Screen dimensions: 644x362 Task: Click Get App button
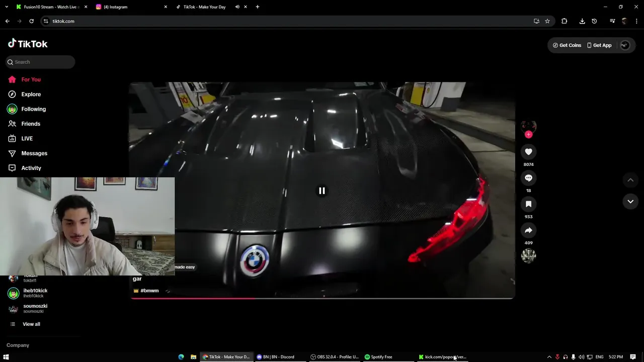[599, 45]
